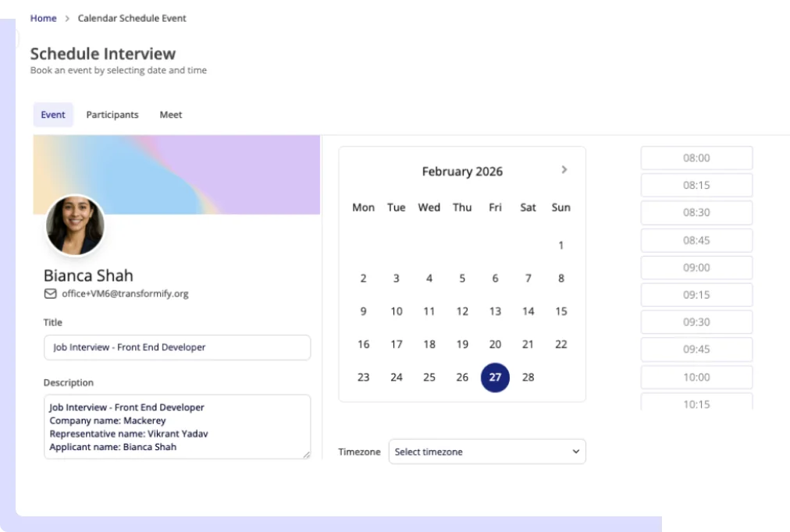
Task: Select the 10:15 time slot
Action: tap(696, 403)
